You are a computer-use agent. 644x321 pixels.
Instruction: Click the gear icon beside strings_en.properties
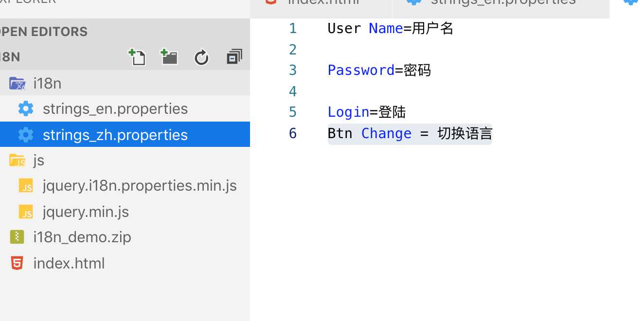coord(26,108)
